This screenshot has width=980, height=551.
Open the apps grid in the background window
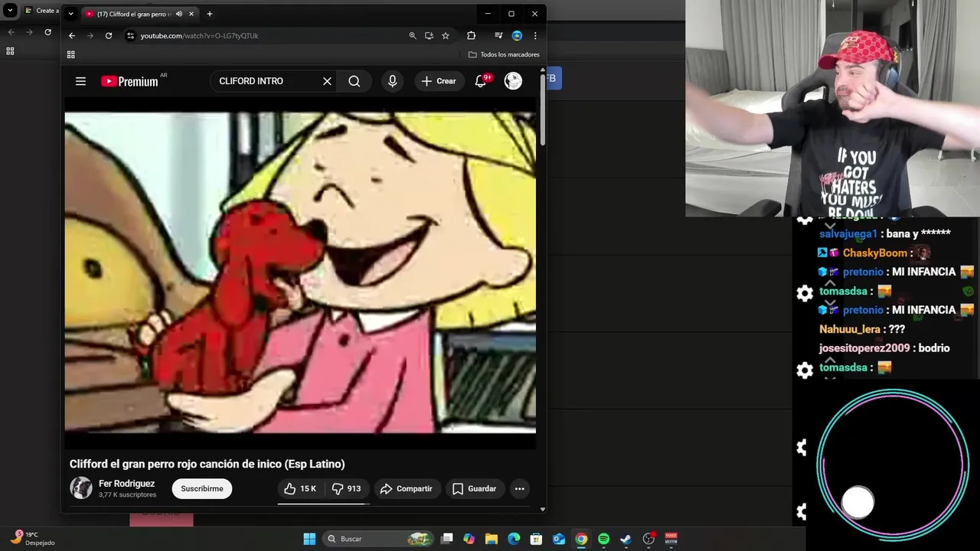coord(10,51)
